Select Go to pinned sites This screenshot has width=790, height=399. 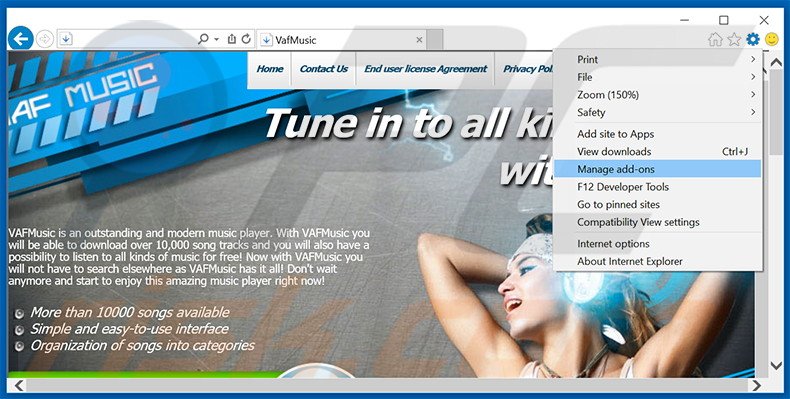tap(658, 205)
